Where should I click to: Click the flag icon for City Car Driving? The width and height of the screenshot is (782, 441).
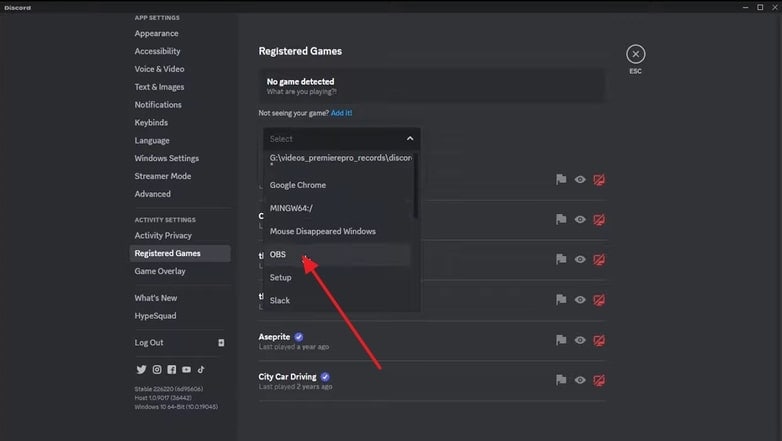[561, 380]
